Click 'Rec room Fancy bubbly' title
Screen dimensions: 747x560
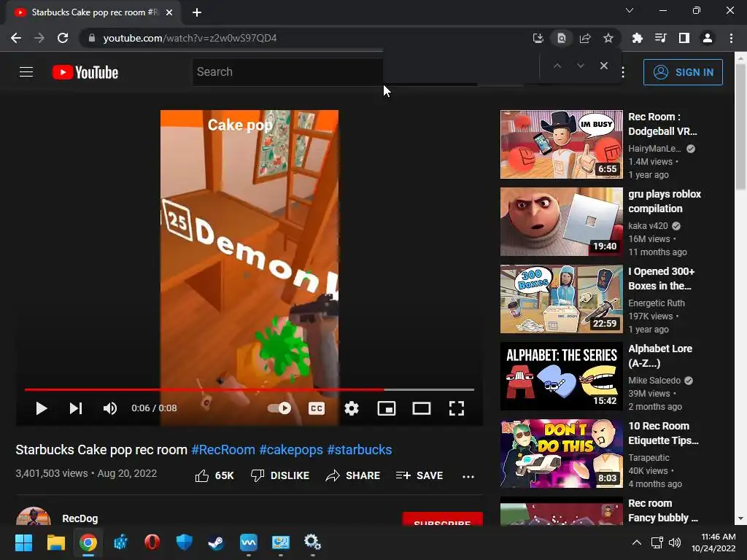click(x=663, y=510)
